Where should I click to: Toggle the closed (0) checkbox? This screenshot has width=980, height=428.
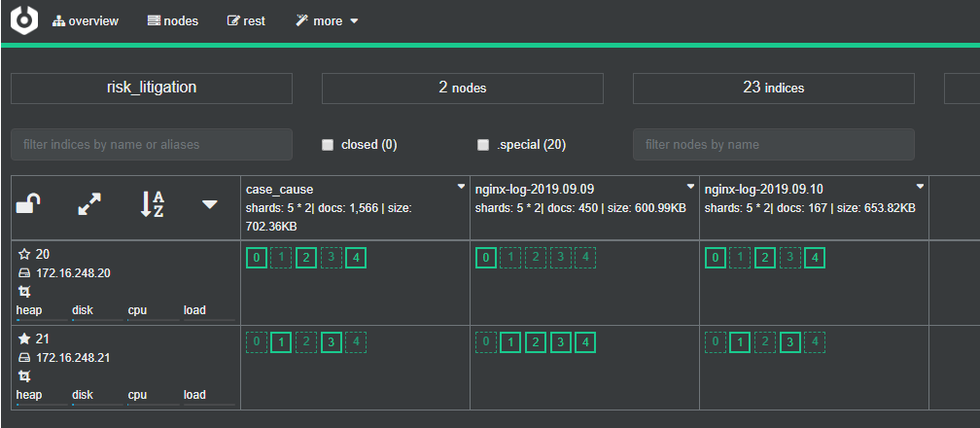pyautogui.click(x=328, y=145)
